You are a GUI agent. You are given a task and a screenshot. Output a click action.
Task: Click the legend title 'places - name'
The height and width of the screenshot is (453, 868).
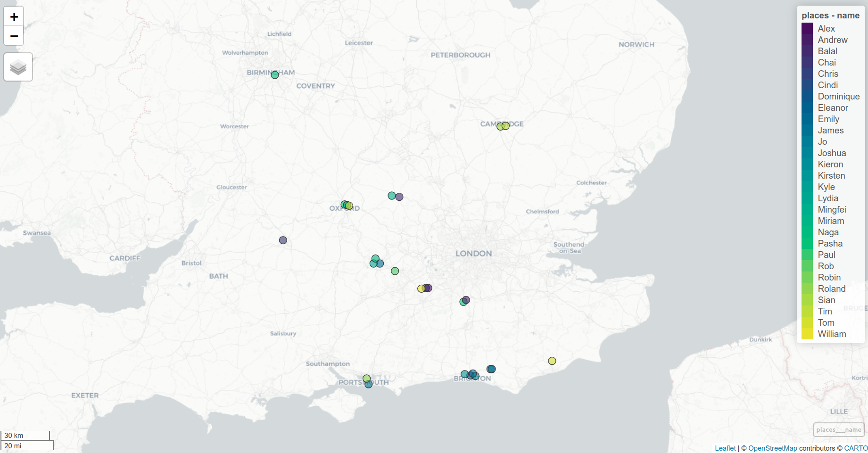(x=830, y=16)
